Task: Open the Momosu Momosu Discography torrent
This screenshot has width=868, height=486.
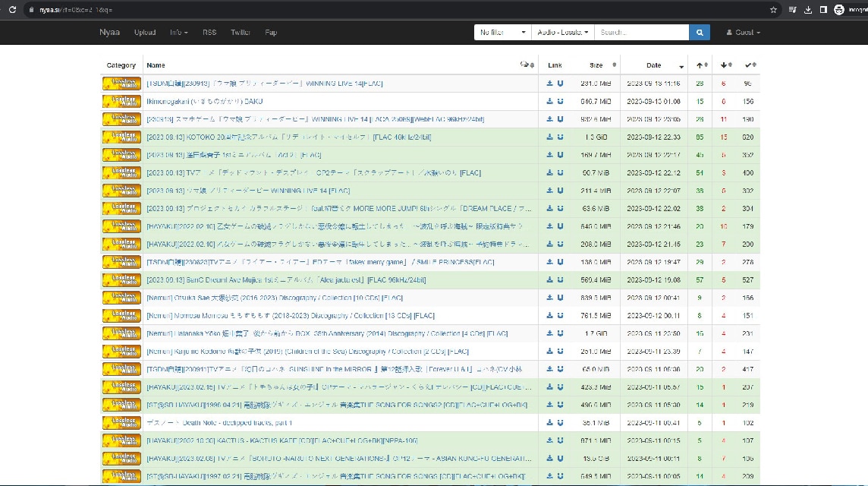Action: click(x=291, y=315)
